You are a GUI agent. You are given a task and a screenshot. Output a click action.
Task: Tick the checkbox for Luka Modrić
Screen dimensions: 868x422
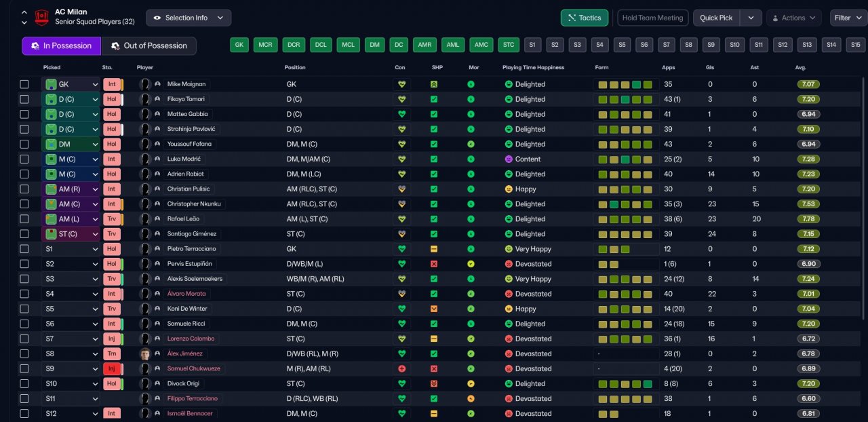pos(24,159)
